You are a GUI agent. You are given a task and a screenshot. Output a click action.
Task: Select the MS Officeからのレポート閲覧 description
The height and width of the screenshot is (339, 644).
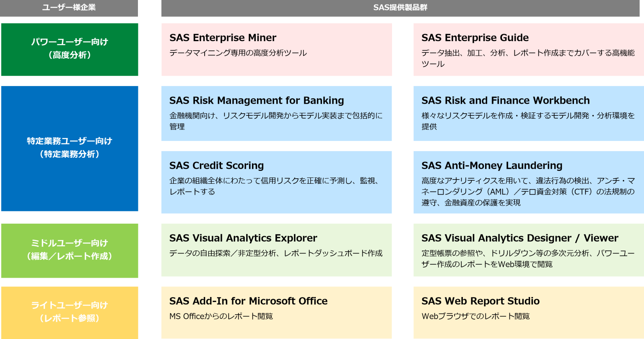point(221,316)
